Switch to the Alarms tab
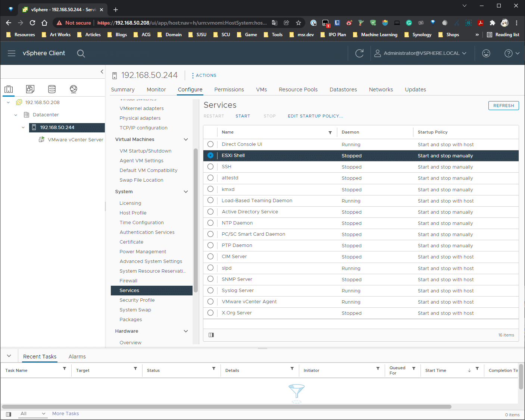Screen dimensions: 525x420 point(77,357)
